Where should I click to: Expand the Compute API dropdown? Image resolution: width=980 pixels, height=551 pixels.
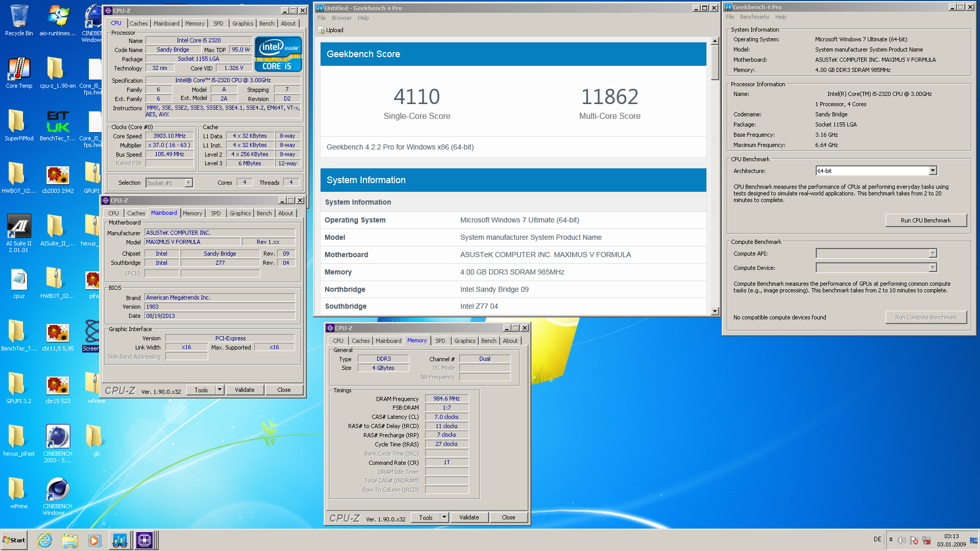[x=933, y=253]
